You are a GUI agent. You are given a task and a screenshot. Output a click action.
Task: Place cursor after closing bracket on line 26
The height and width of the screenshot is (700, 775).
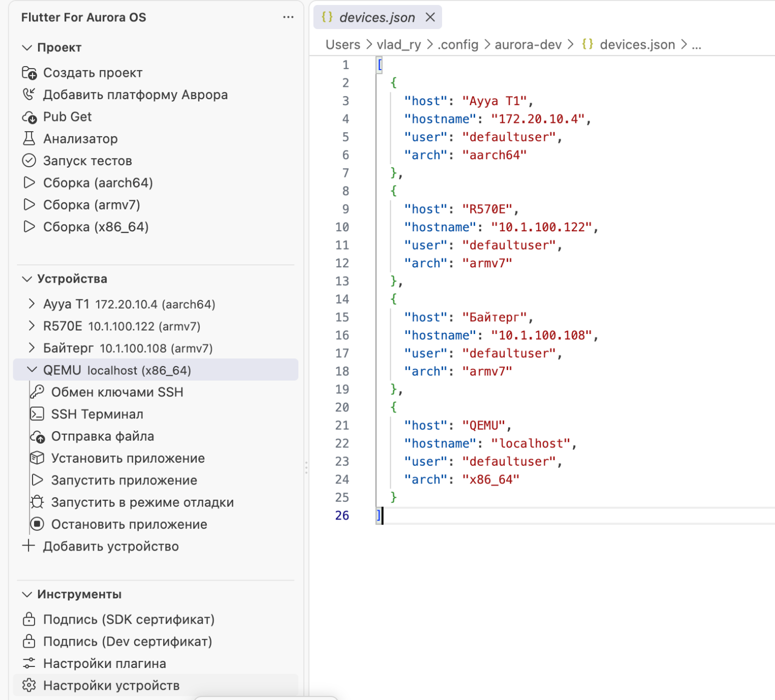382,515
